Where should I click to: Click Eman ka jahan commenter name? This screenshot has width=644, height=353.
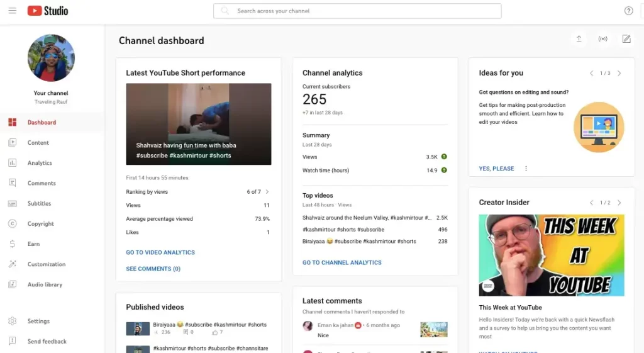335,325
